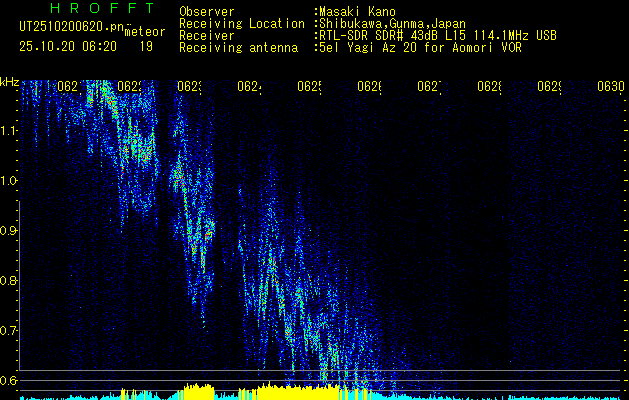Click the "Observer" field label
This screenshot has height=400, width=629.
click(x=207, y=12)
